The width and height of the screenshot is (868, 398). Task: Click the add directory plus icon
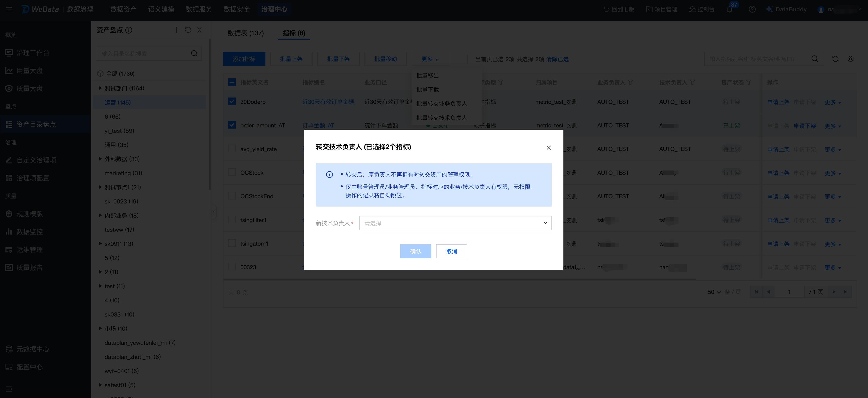click(x=176, y=30)
